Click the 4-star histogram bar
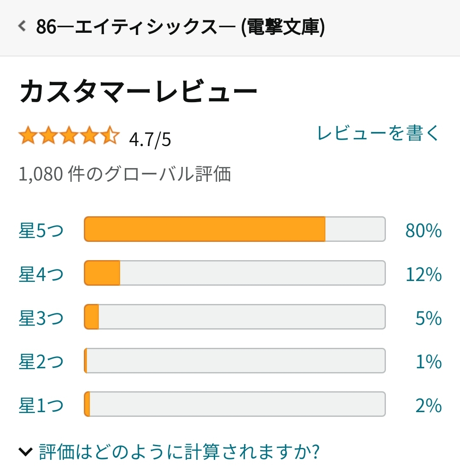This screenshot has height=476, width=460. [235, 273]
